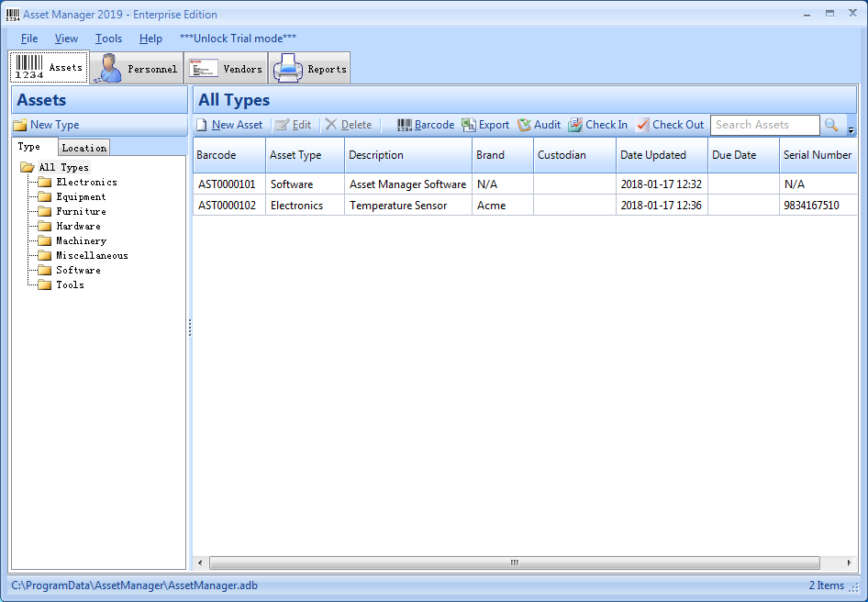Click the Check Out label
This screenshot has width=868, height=602.
coord(678,125)
